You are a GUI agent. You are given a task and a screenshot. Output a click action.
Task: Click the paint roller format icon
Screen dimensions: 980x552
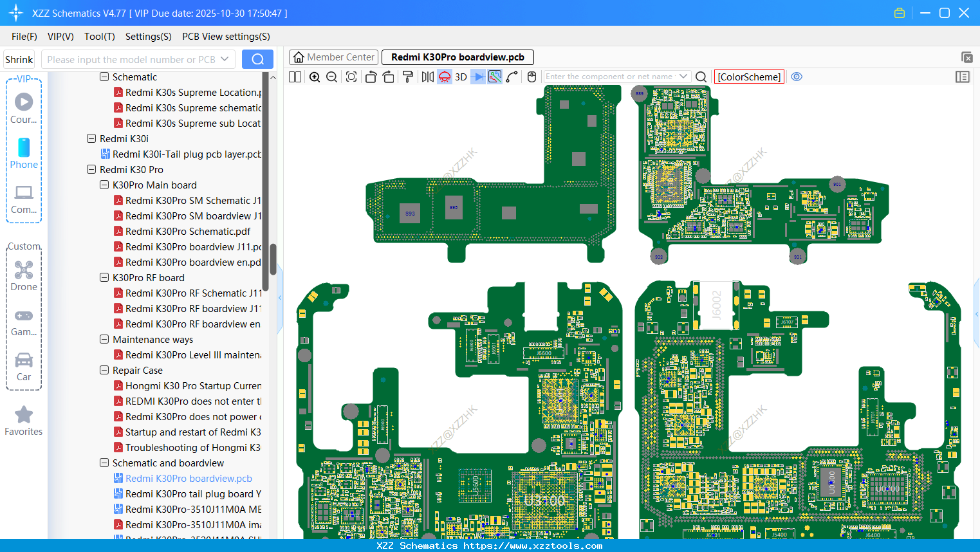pyautogui.click(x=407, y=77)
